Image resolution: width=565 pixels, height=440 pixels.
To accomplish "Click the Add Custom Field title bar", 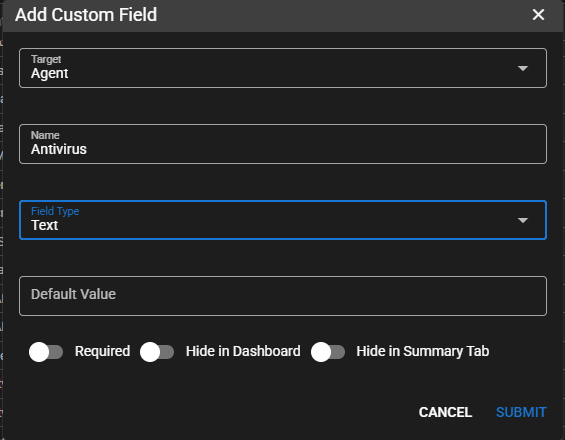I will pos(282,16).
